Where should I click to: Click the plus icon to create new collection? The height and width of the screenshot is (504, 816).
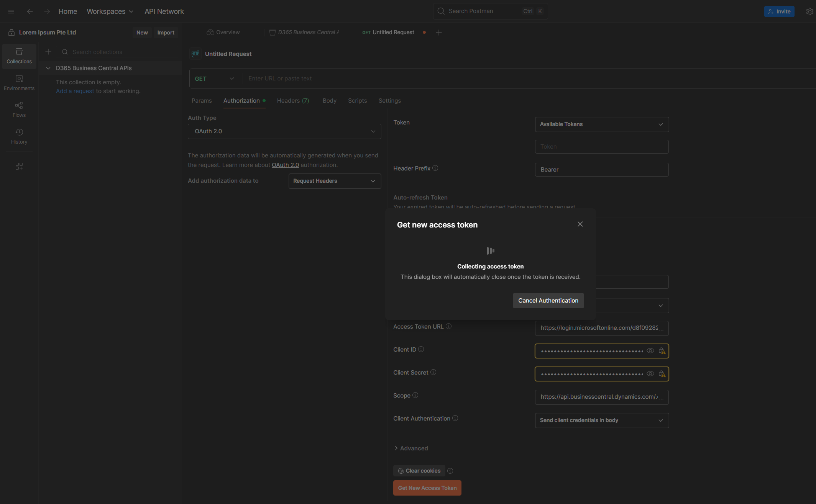pyautogui.click(x=48, y=52)
